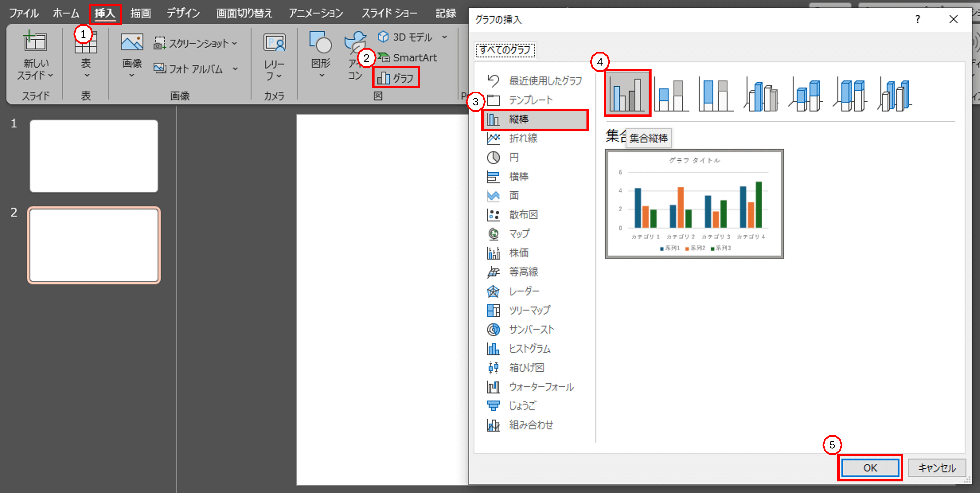Expand the Photo Album dropdown arrow
Image resolution: width=980 pixels, height=493 pixels.
tap(235, 69)
